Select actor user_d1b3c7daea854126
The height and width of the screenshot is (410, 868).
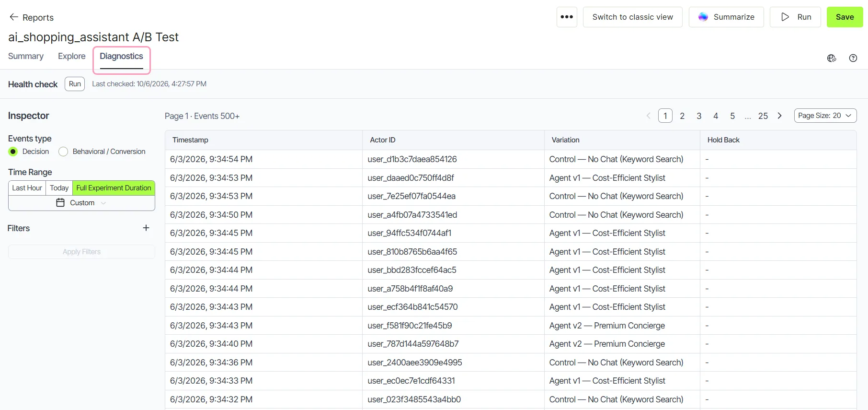tap(412, 159)
